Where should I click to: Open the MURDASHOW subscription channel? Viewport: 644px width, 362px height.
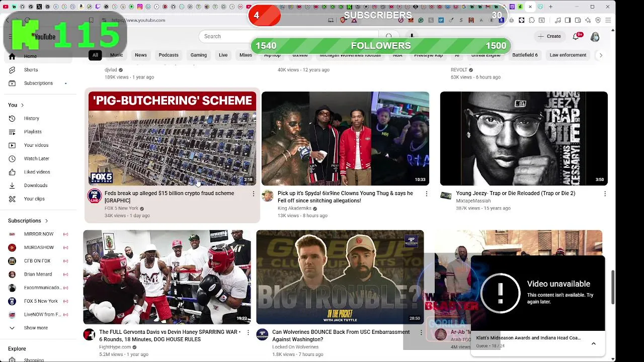pyautogui.click(x=39, y=247)
